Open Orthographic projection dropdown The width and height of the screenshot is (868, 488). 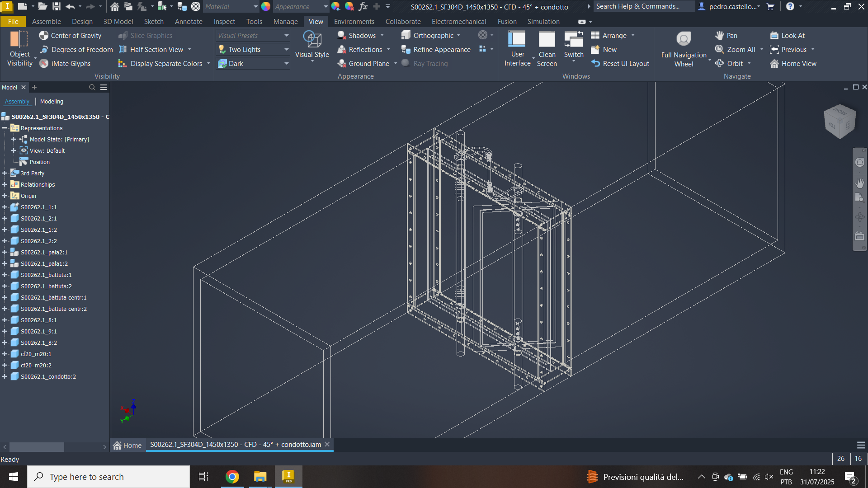pyautogui.click(x=459, y=35)
